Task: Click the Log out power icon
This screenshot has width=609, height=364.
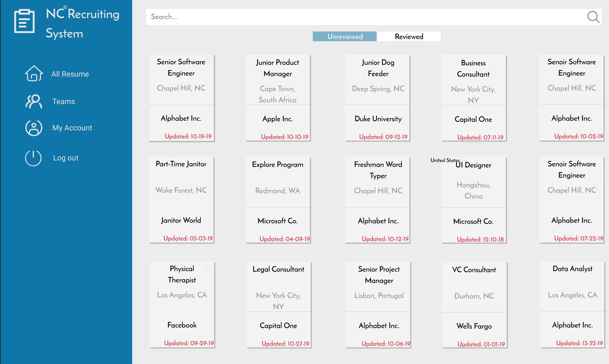Action: click(x=33, y=158)
